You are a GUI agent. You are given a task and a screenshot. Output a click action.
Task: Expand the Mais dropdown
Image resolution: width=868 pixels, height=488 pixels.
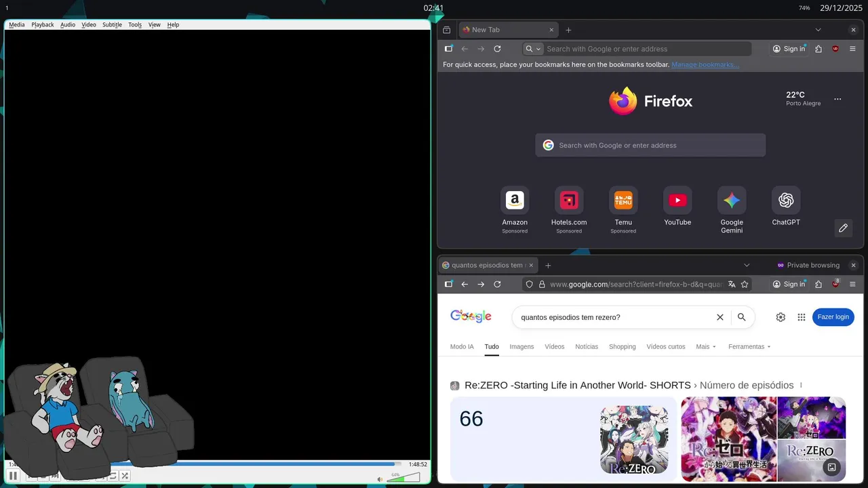pos(706,346)
